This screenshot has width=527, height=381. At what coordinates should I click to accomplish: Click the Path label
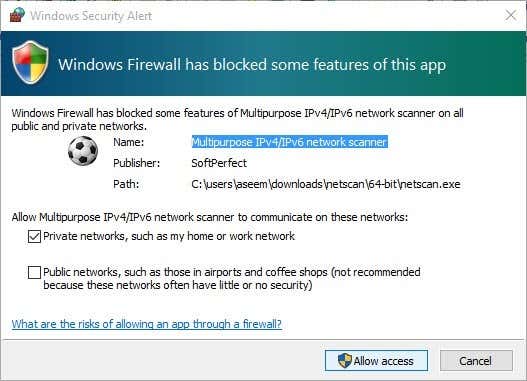click(x=126, y=184)
